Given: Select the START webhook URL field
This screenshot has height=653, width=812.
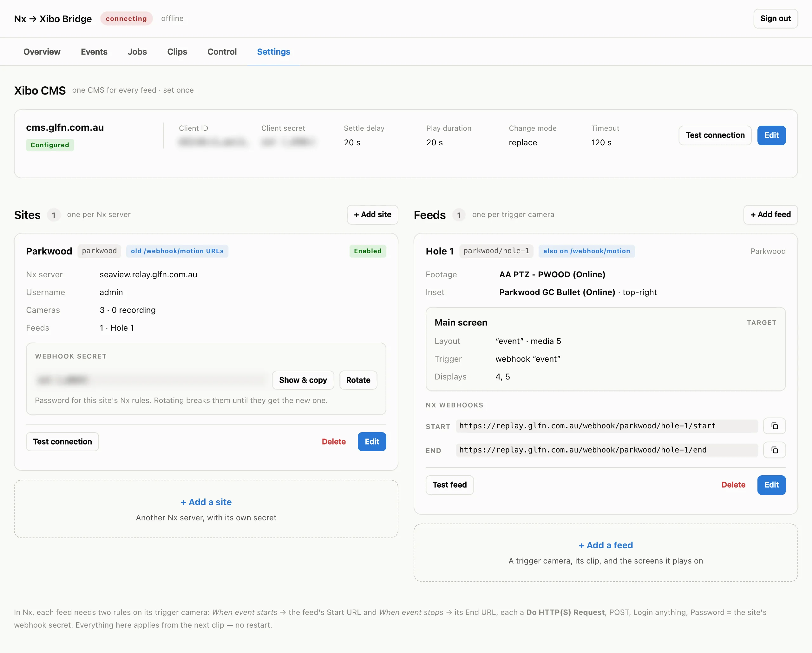Looking at the screenshot, I should [607, 426].
